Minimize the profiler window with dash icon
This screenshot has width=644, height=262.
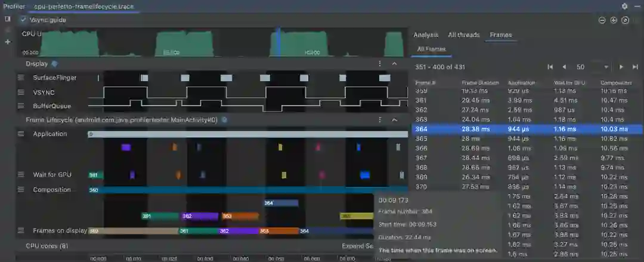click(637, 7)
